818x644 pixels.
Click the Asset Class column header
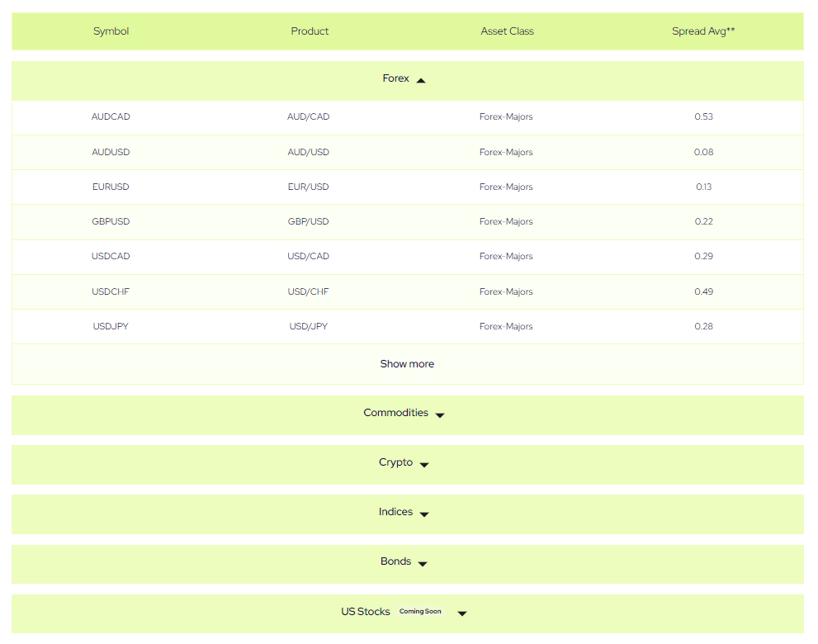click(507, 31)
